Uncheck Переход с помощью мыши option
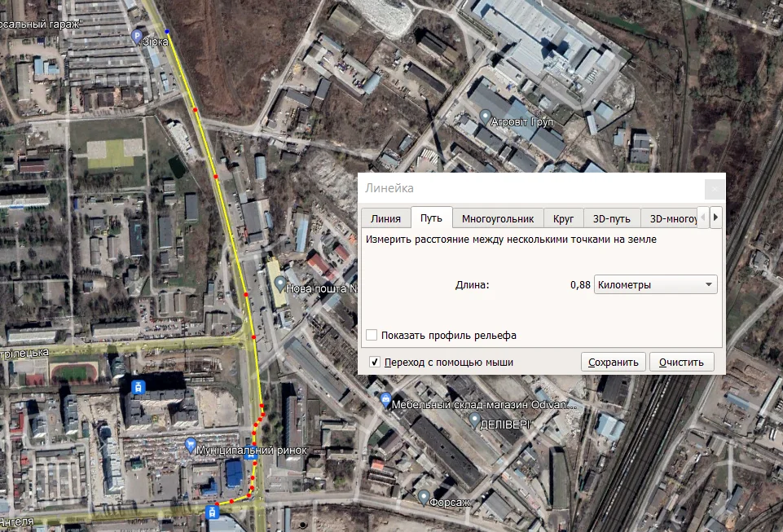Screen dimensions: 783x532 click(375, 362)
